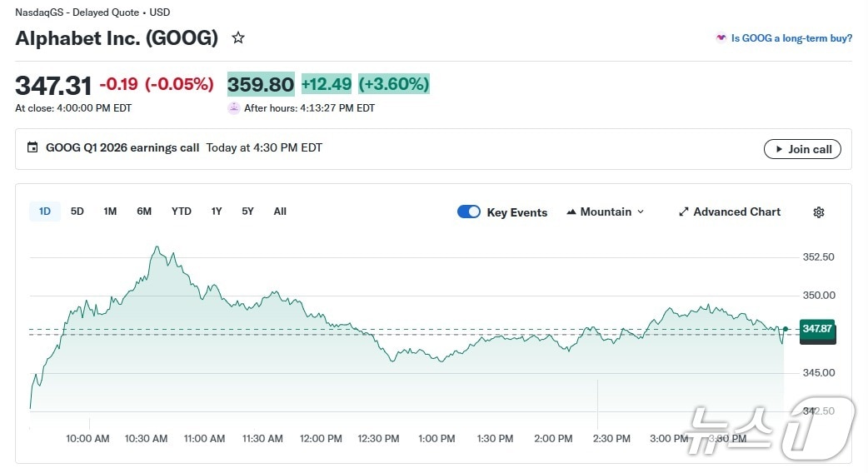Click the expand arrows icon for Advanced Chart

[x=684, y=212]
